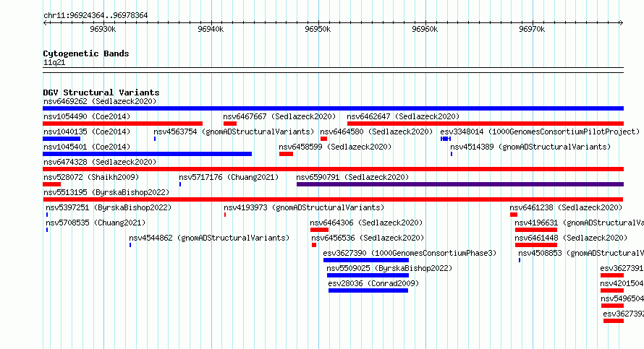Select red bar under nsv6464306
The image size is (644, 349).
(x=319, y=230)
